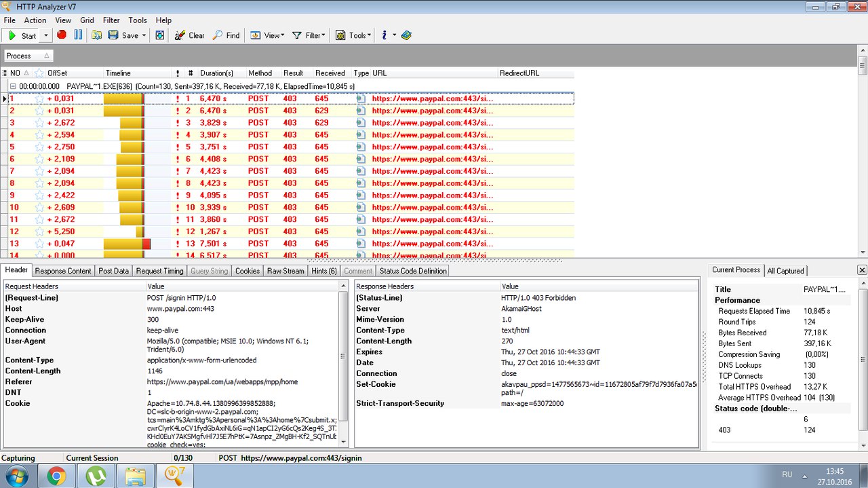The image size is (868, 488).
Task: Click the Process grouping header box
Action: tap(28, 56)
